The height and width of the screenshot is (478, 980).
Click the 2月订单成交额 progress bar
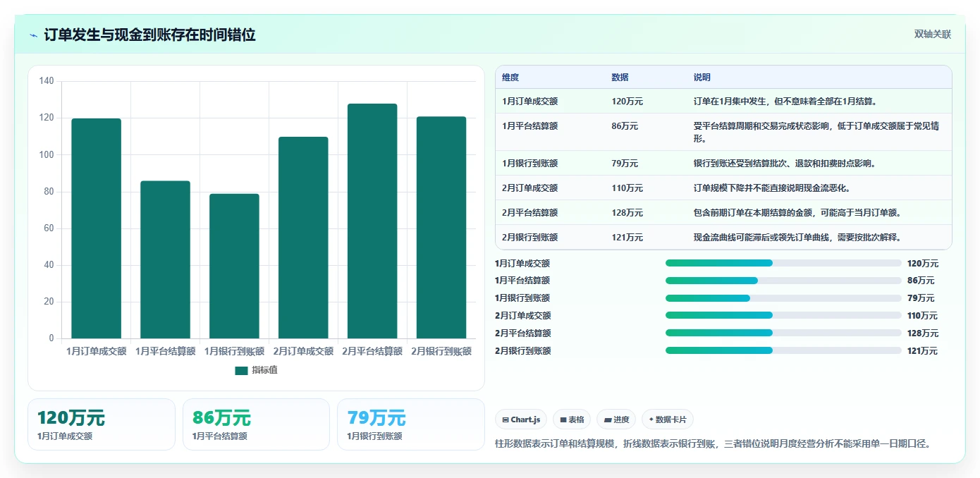coord(783,316)
